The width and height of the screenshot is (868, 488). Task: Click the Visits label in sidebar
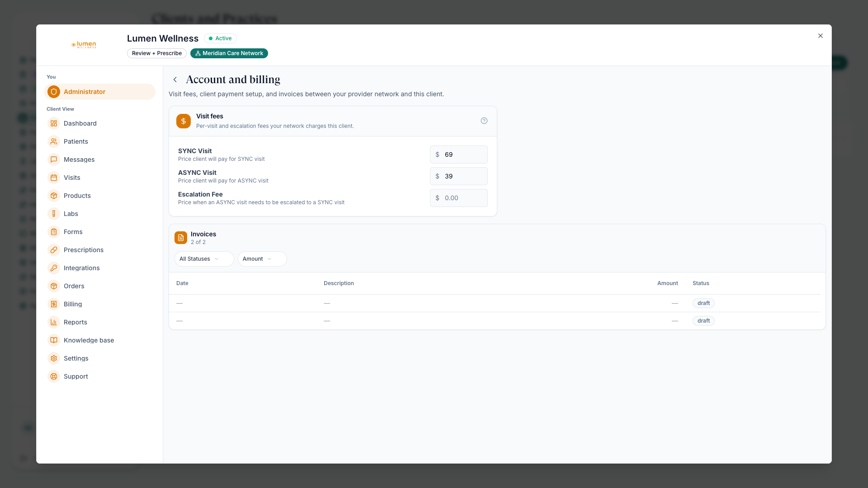point(72,178)
